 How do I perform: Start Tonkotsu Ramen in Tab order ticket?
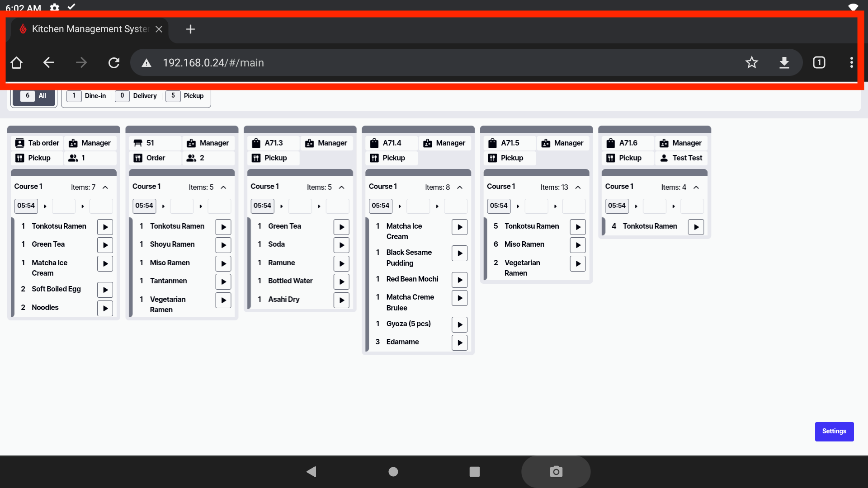pyautogui.click(x=105, y=227)
